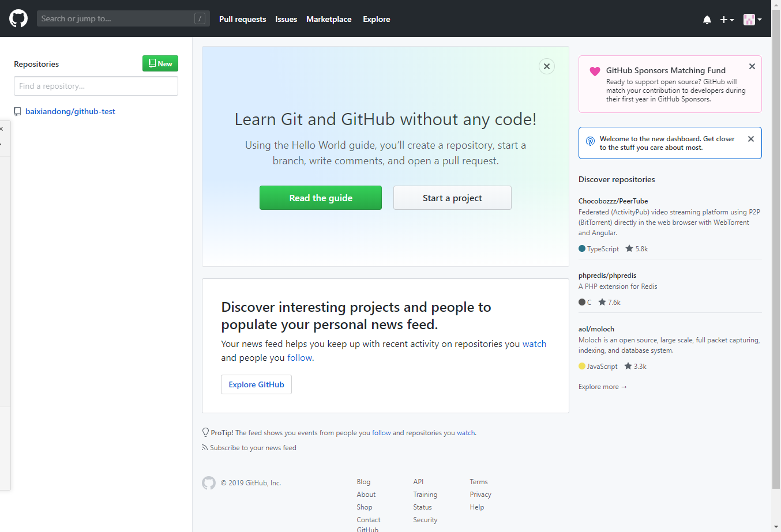Focus the Search or jump to field
781x532 pixels.
pyautogui.click(x=123, y=18)
